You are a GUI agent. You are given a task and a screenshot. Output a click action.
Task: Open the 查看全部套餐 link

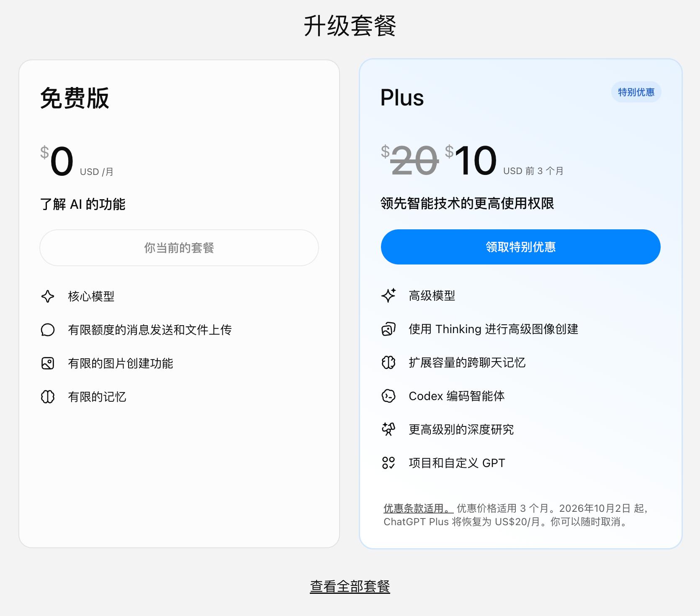point(350,586)
